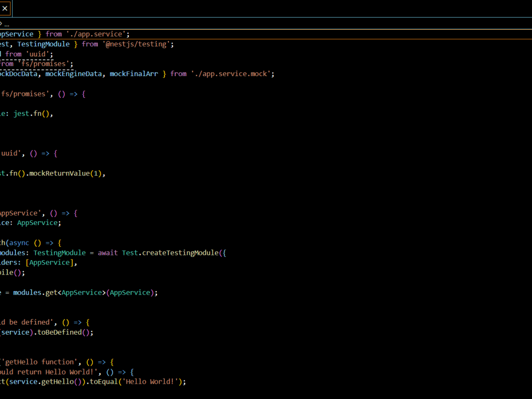Click the 'uuid' string in the import line
The width and height of the screenshot is (532, 399).
point(37,54)
